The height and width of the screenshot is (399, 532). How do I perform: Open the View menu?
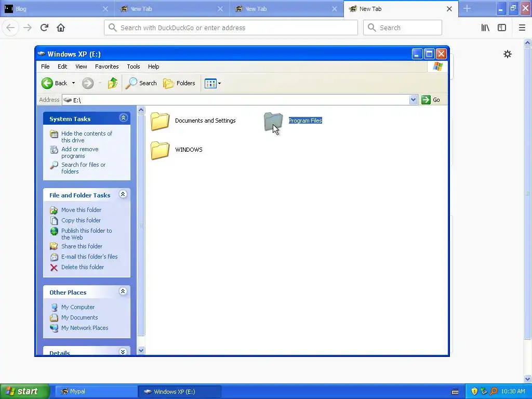click(x=81, y=66)
